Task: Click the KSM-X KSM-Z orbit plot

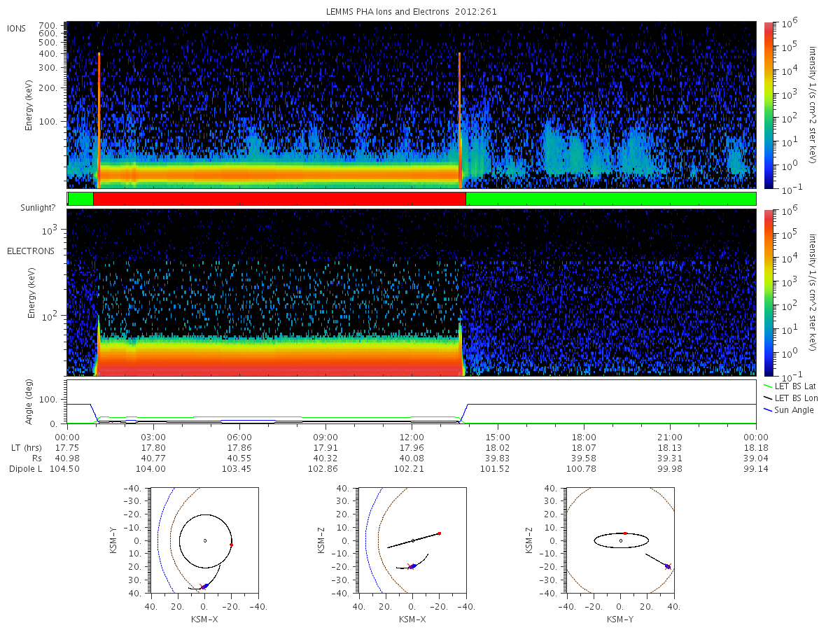Action: click(412, 540)
